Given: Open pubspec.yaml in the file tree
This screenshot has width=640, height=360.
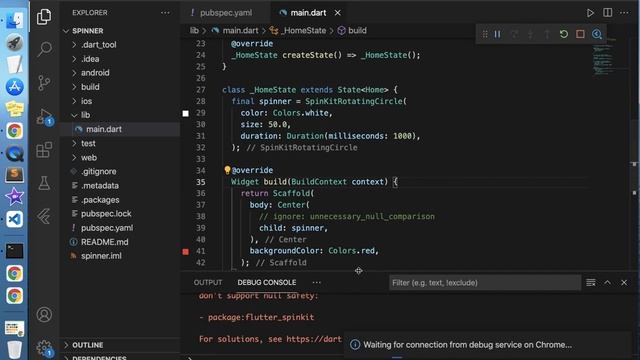Looking at the screenshot, I should coord(120,228).
